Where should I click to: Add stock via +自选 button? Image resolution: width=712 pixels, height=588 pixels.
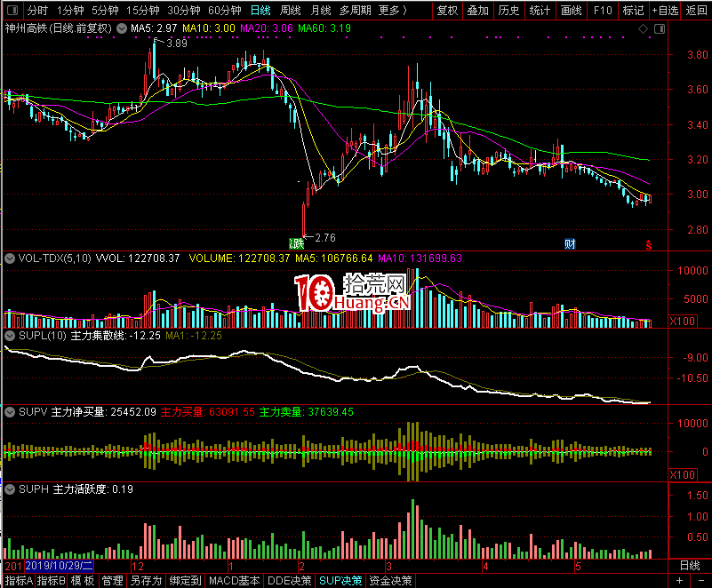[x=665, y=10]
